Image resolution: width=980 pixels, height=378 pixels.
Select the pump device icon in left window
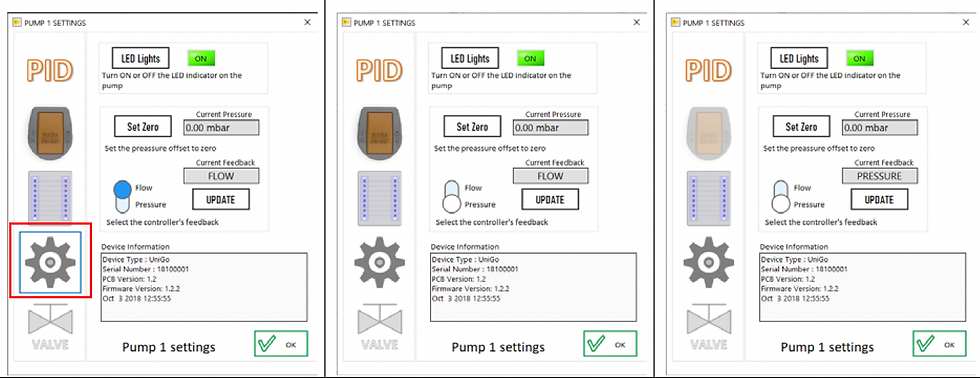pos(49,134)
